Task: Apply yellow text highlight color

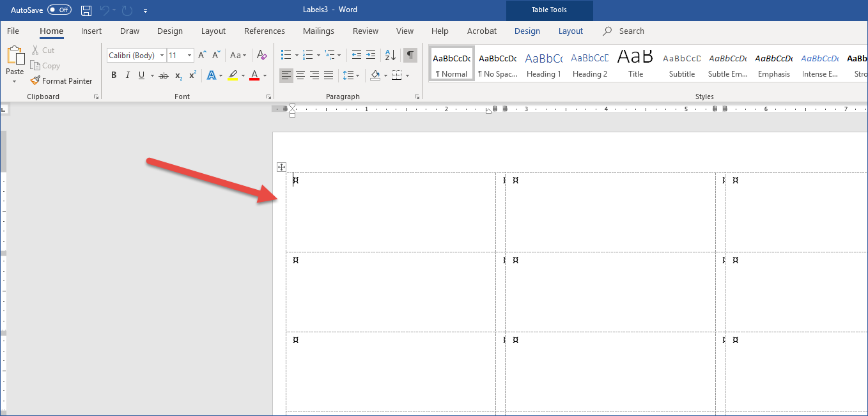Action: coord(233,75)
